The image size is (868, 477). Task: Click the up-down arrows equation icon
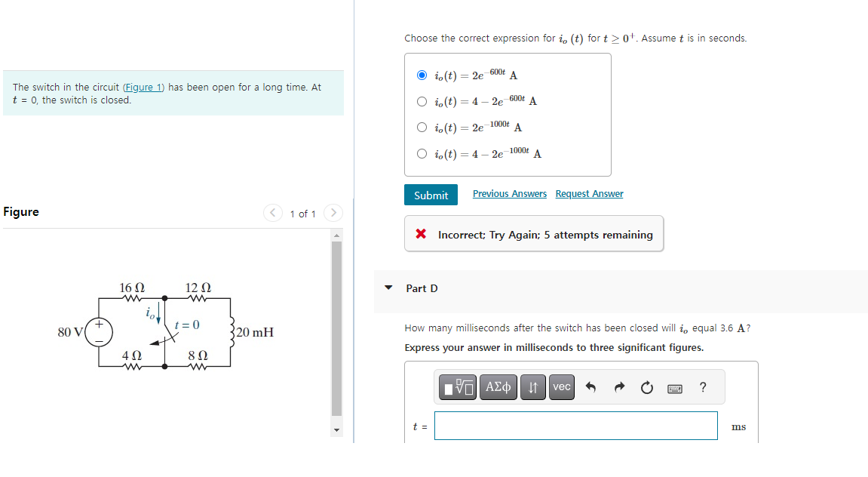pos(533,386)
